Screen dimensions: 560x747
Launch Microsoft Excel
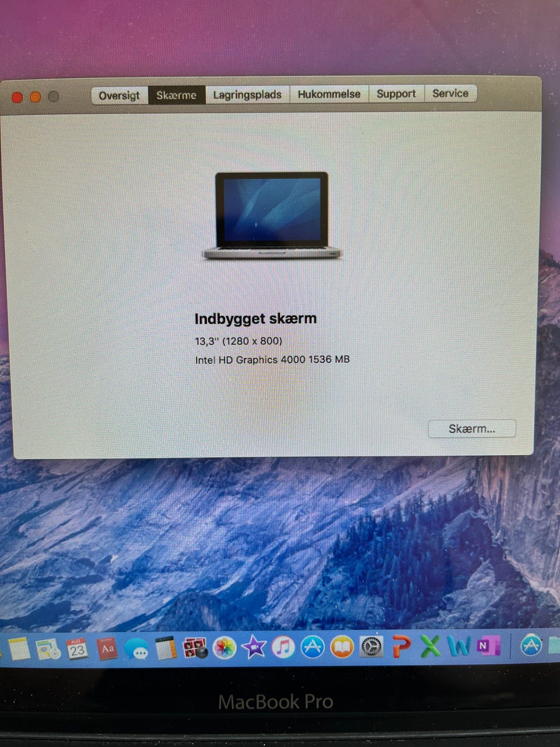click(x=430, y=645)
